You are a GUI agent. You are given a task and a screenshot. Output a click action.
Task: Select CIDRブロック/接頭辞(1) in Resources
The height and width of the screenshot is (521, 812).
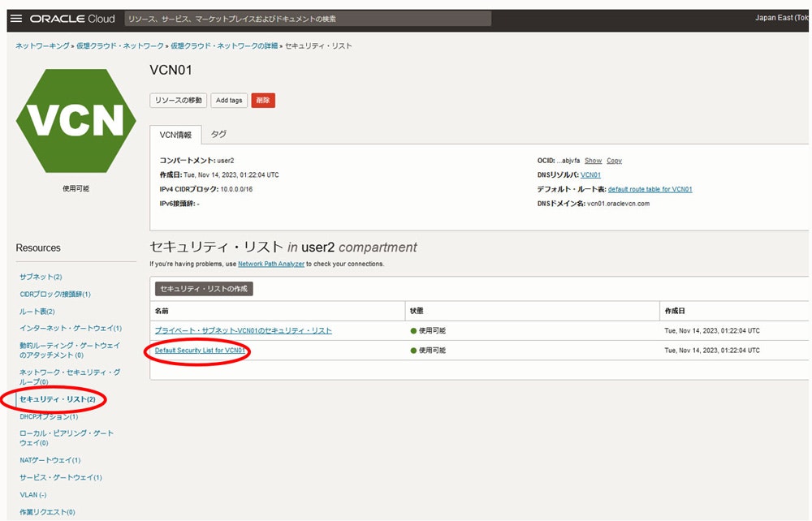(x=55, y=294)
